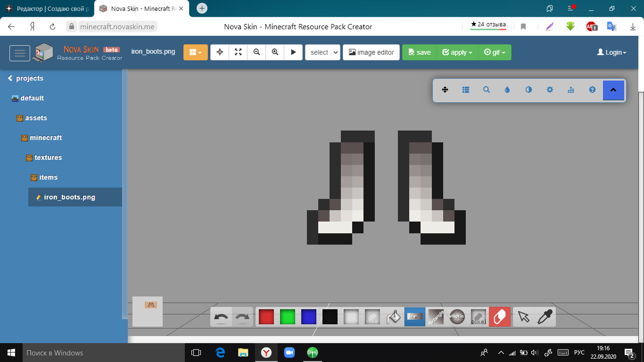This screenshot has width=644, height=362.
Task: Open the image editor
Action: [x=371, y=52]
